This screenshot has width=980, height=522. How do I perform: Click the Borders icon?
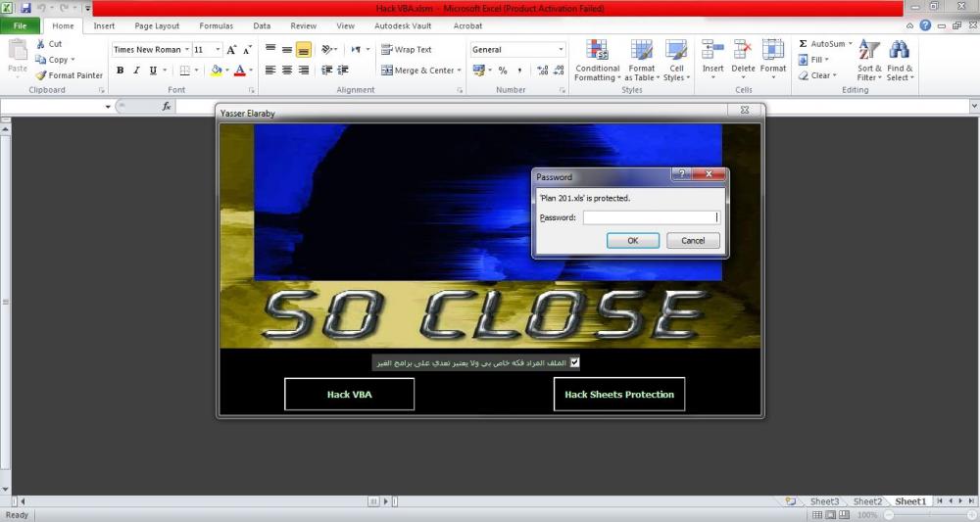pos(184,70)
